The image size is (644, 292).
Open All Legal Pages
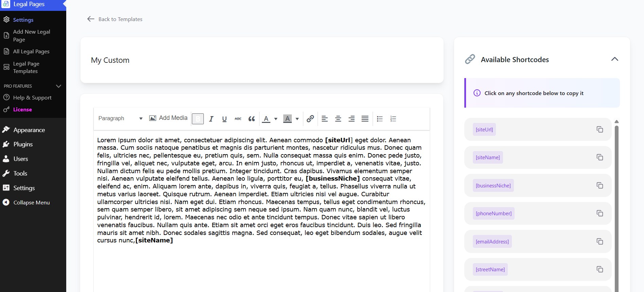pos(31,51)
